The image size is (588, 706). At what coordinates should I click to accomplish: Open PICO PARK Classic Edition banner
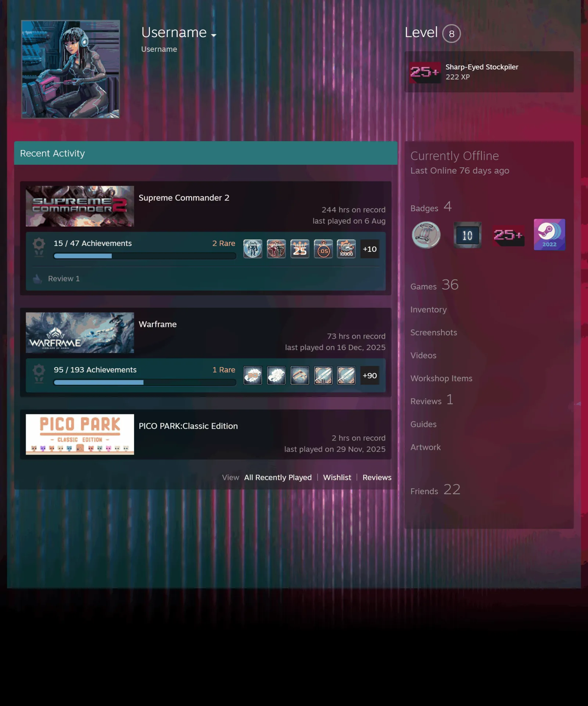(80, 434)
